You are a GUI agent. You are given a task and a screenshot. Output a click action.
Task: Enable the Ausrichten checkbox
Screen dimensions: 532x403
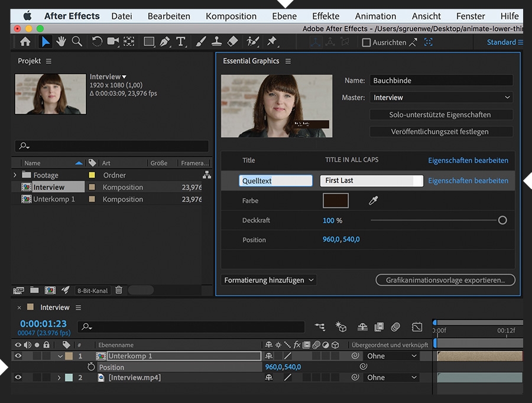pos(366,43)
